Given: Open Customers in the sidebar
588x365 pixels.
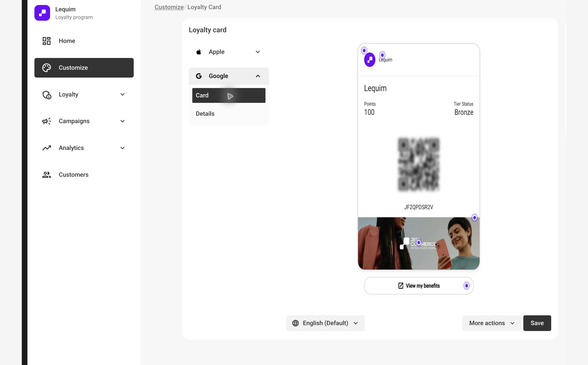Looking at the screenshot, I should [84, 175].
